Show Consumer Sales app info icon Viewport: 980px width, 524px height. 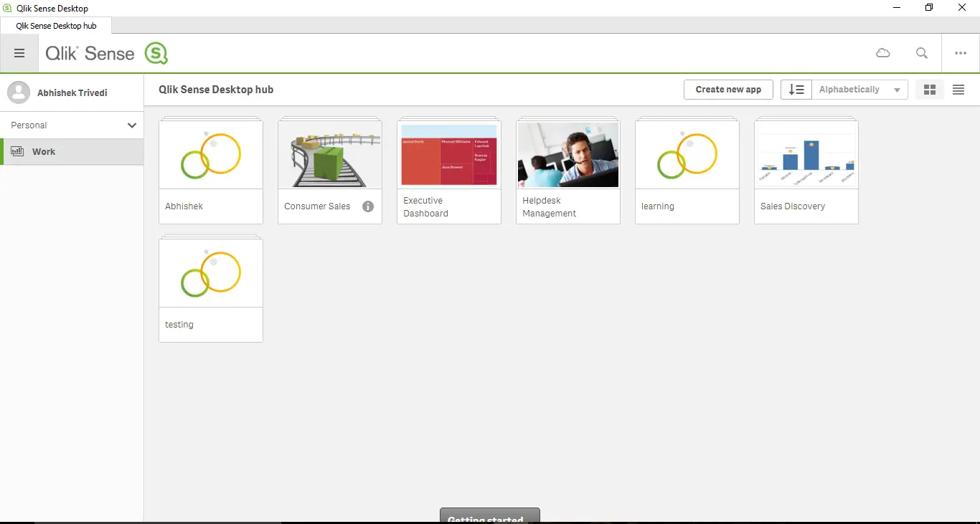368,206
